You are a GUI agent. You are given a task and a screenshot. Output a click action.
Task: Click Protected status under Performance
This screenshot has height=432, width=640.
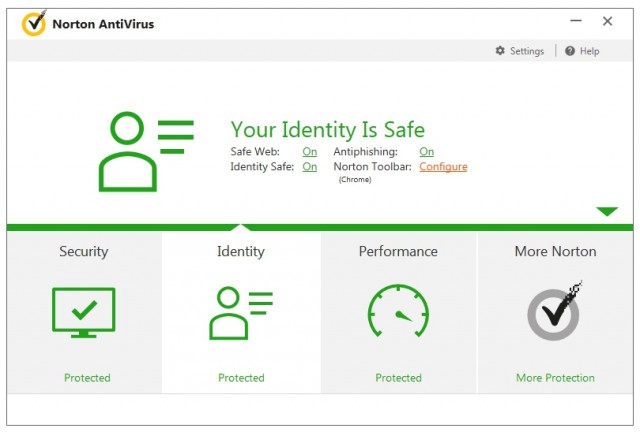[x=398, y=378]
